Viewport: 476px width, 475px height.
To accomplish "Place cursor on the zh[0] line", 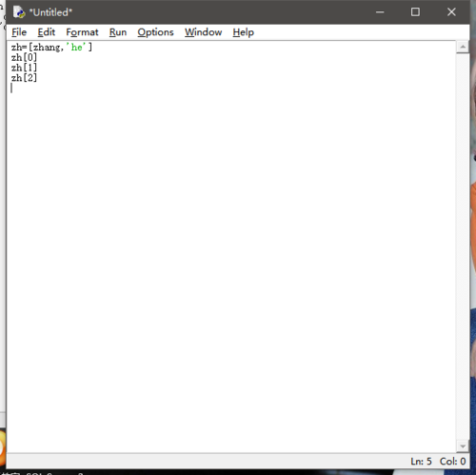I will pyautogui.click(x=24, y=57).
